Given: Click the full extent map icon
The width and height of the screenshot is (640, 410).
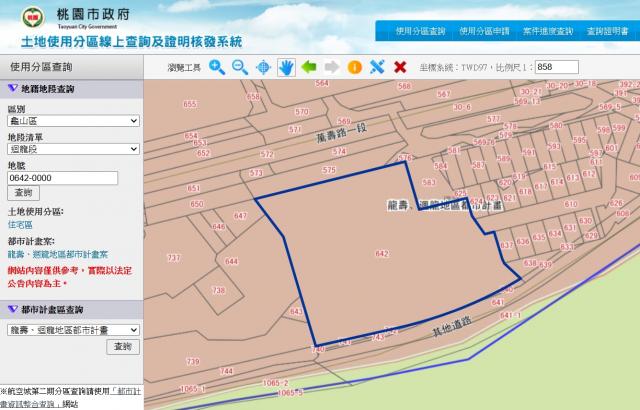Looking at the screenshot, I should pos(263,67).
